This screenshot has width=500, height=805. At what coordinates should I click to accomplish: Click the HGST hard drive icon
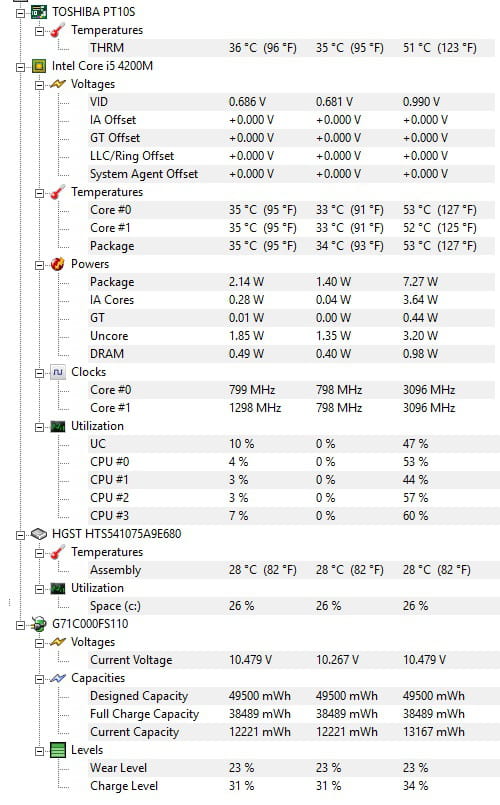tap(39, 534)
